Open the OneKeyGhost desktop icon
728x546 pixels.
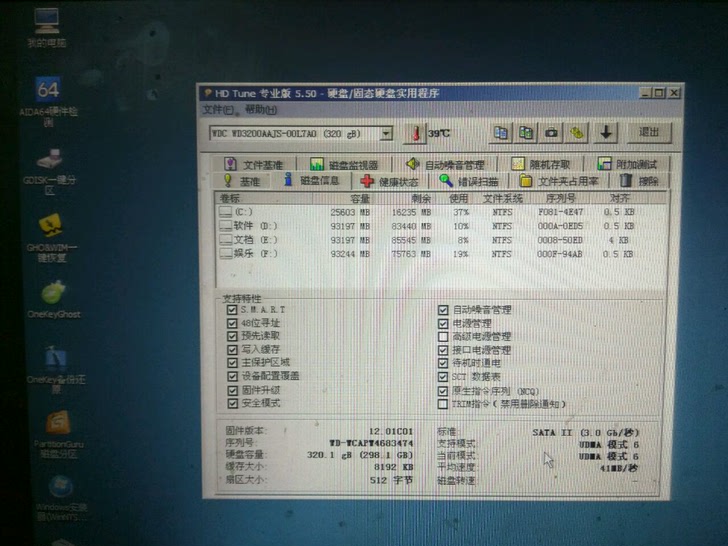pyautogui.click(x=53, y=299)
